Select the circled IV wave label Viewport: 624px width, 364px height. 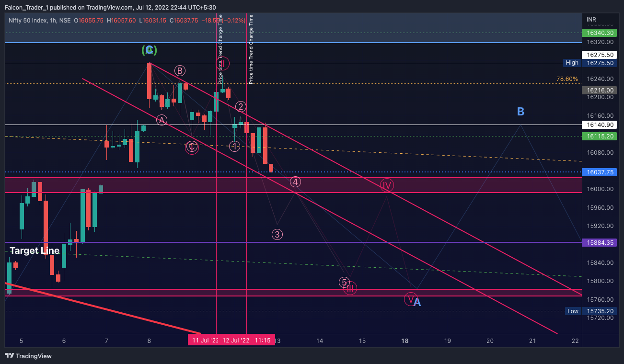(x=387, y=185)
